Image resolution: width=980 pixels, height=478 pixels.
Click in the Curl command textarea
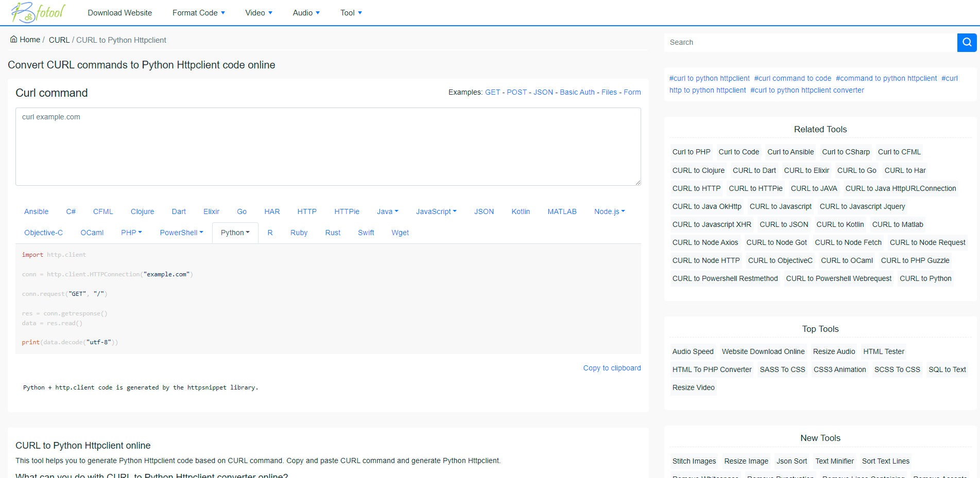pyautogui.click(x=328, y=147)
